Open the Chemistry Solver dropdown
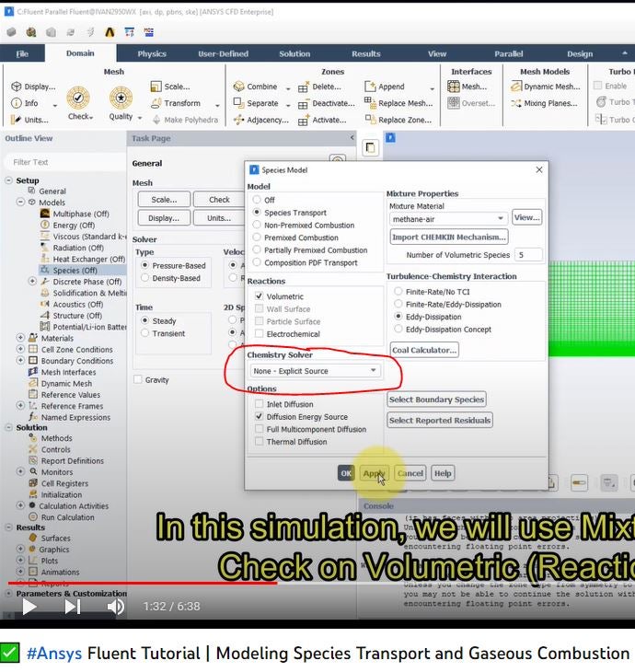The width and height of the screenshot is (635, 672). [315, 371]
